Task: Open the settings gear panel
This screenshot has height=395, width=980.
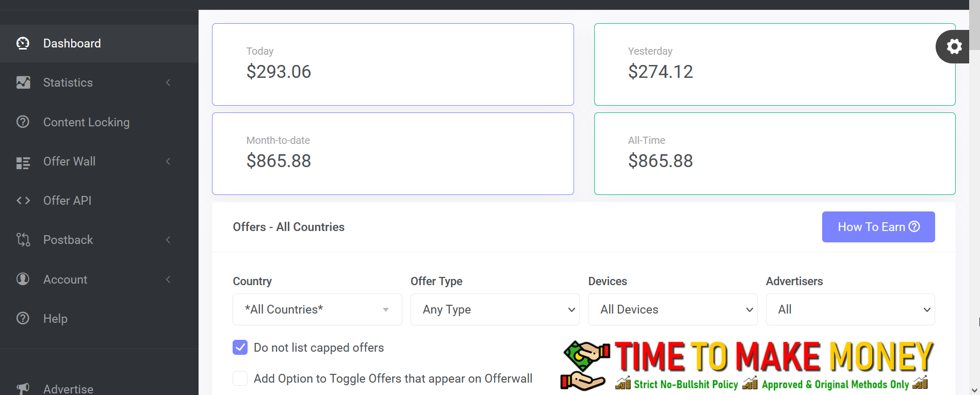Action: (954, 47)
